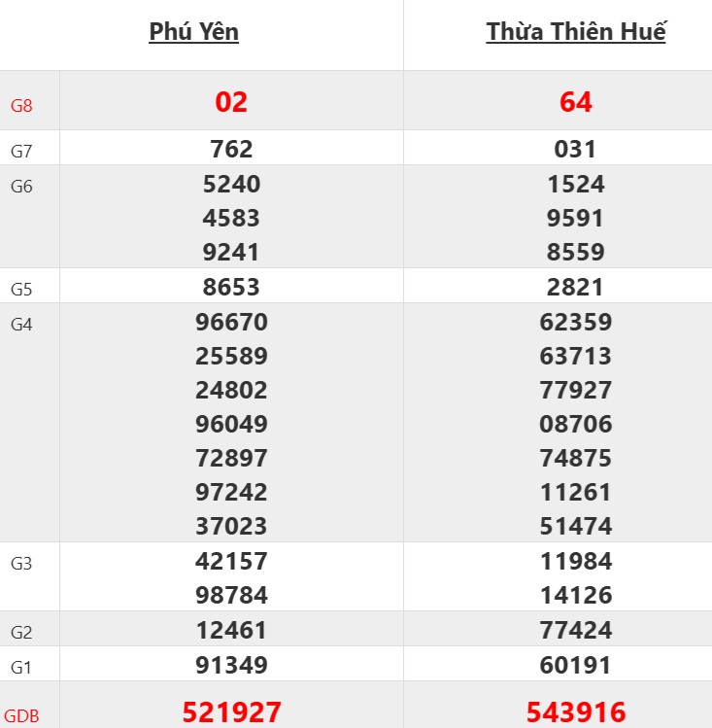Click Thừa Thiên Huế G5 number 2821

tap(576, 287)
